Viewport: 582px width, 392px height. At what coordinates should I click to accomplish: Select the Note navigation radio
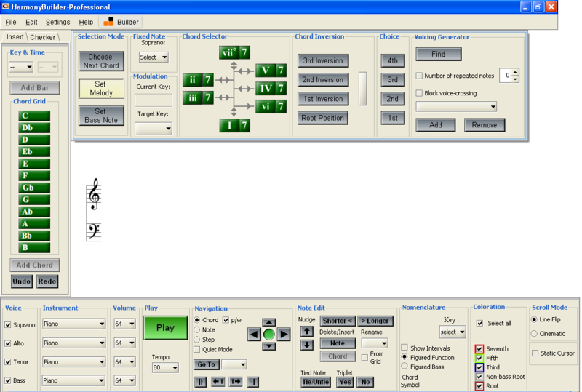[x=196, y=329]
